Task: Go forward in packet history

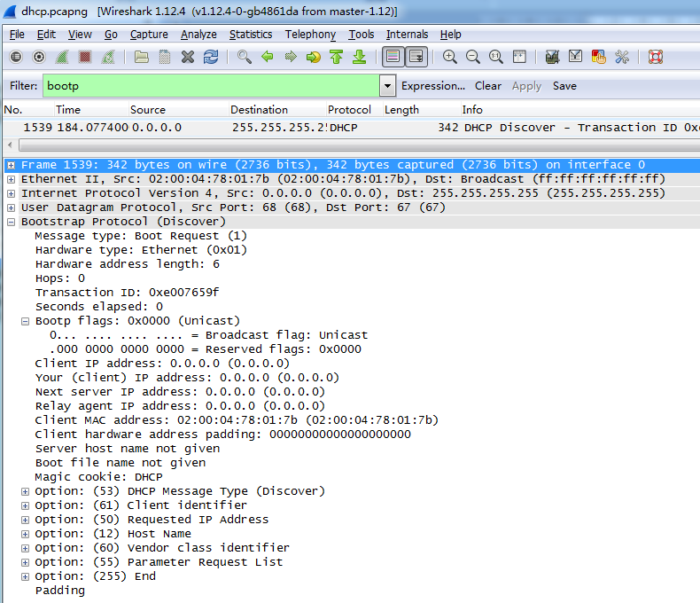Action: [x=291, y=57]
